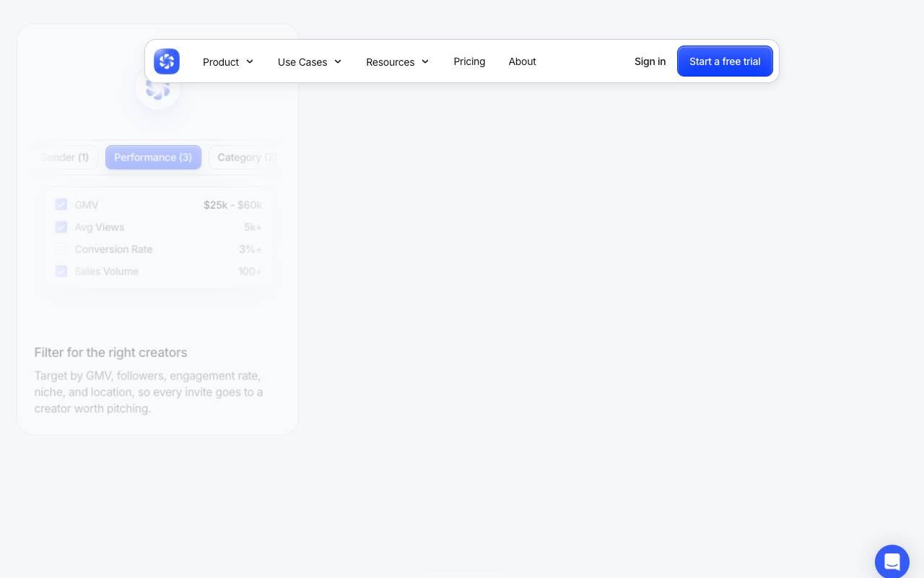This screenshot has height=578, width=924.
Task: Click the 'Filter for the right creators' heading
Action: (x=110, y=353)
